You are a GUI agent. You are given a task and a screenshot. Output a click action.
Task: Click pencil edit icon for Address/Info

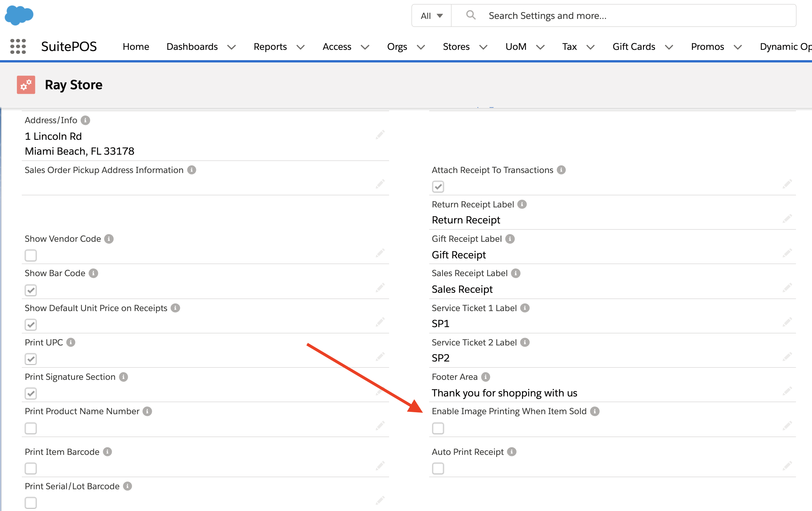point(380,135)
